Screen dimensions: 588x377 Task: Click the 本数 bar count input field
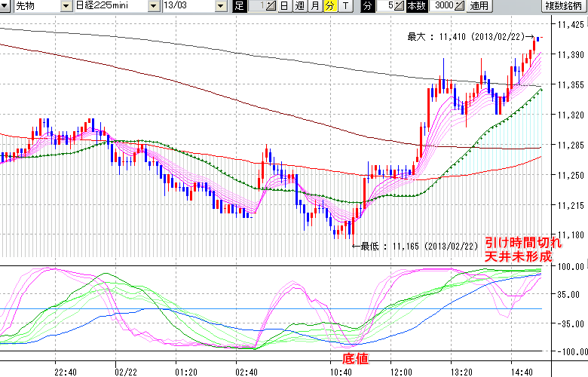point(442,6)
